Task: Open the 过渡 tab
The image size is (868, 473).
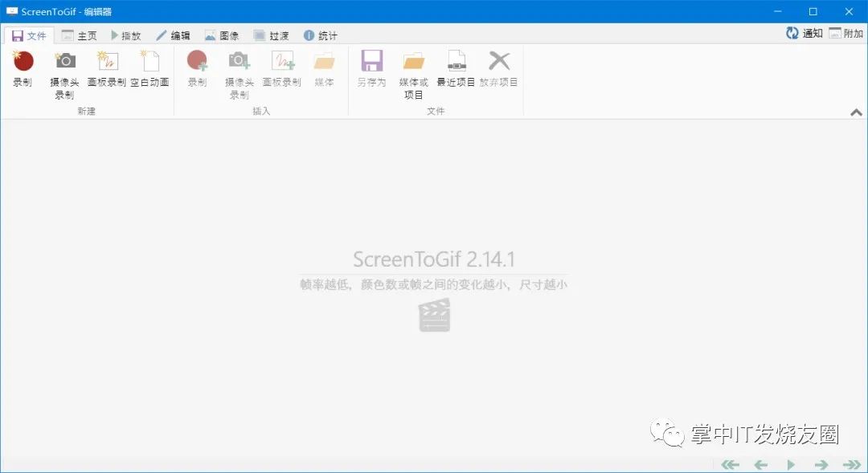Action: click(272, 36)
